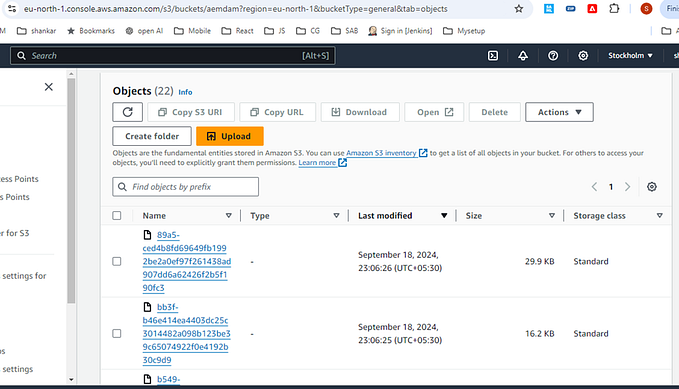Open the SAB bookmarks folder
This screenshot has height=389, width=679.
(x=344, y=31)
